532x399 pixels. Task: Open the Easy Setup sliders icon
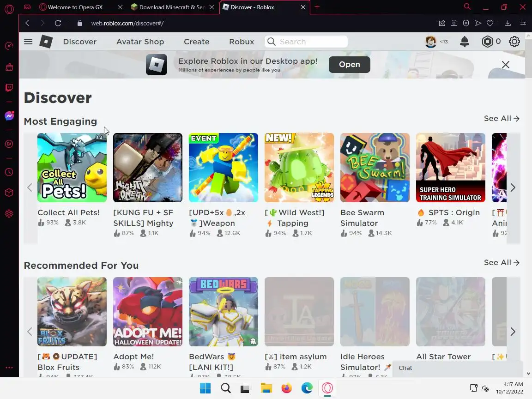523,23
